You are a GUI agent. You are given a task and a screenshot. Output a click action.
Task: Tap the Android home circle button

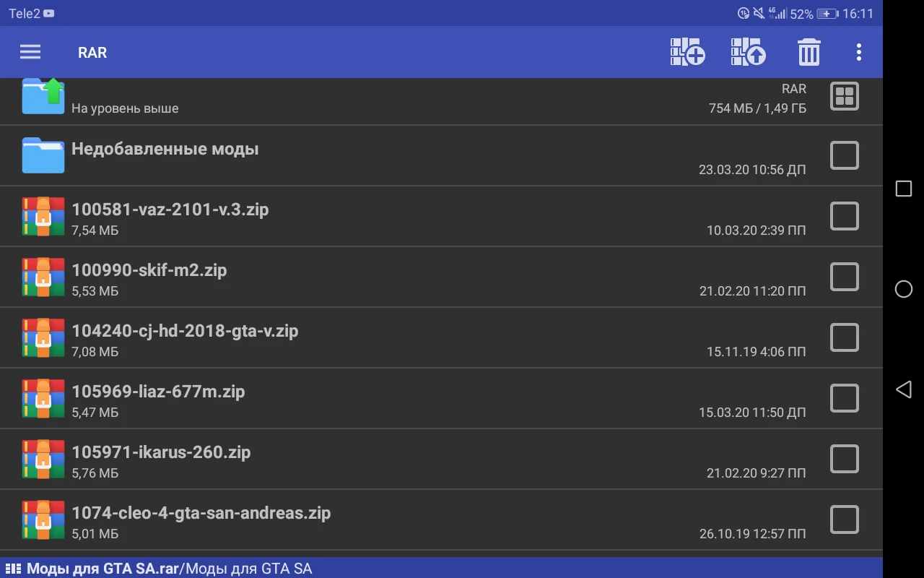904,289
